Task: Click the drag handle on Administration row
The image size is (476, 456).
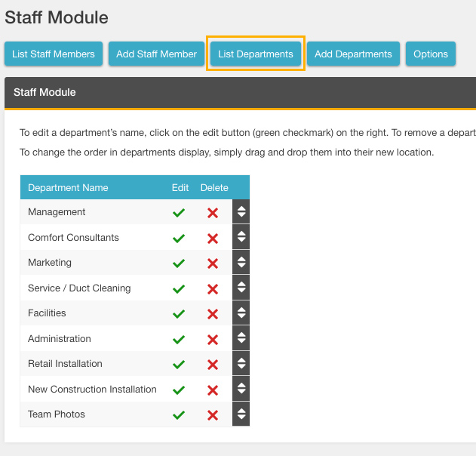Action: click(241, 339)
